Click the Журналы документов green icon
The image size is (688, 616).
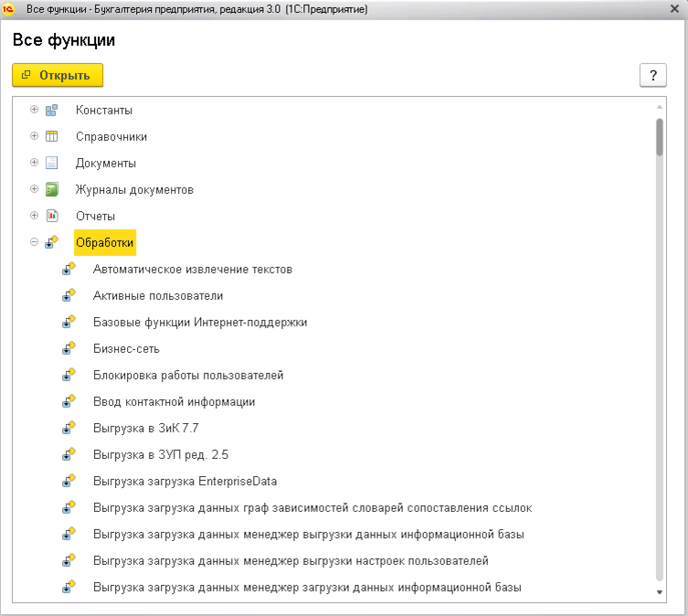tap(52, 189)
